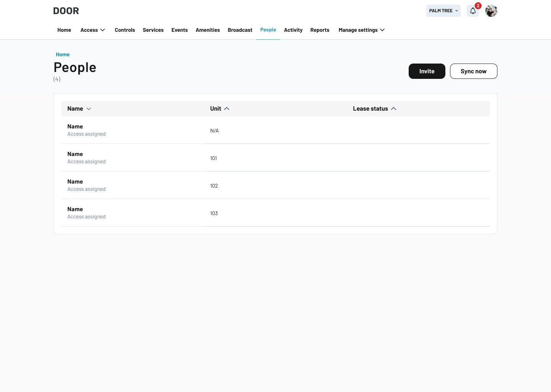Open the notifications bell icon
Image resolution: width=551 pixels, height=392 pixels.
click(x=473, y=11)
